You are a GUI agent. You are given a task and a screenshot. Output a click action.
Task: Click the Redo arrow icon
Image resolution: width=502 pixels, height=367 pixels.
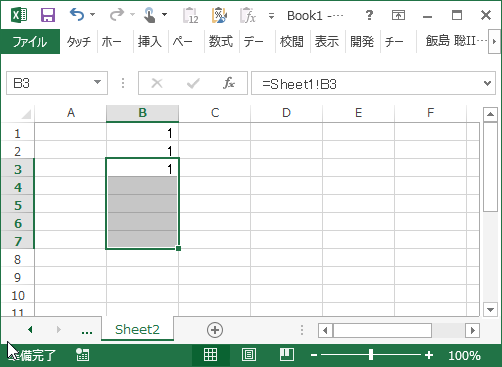pyautogui.click(x=117, y=15)
